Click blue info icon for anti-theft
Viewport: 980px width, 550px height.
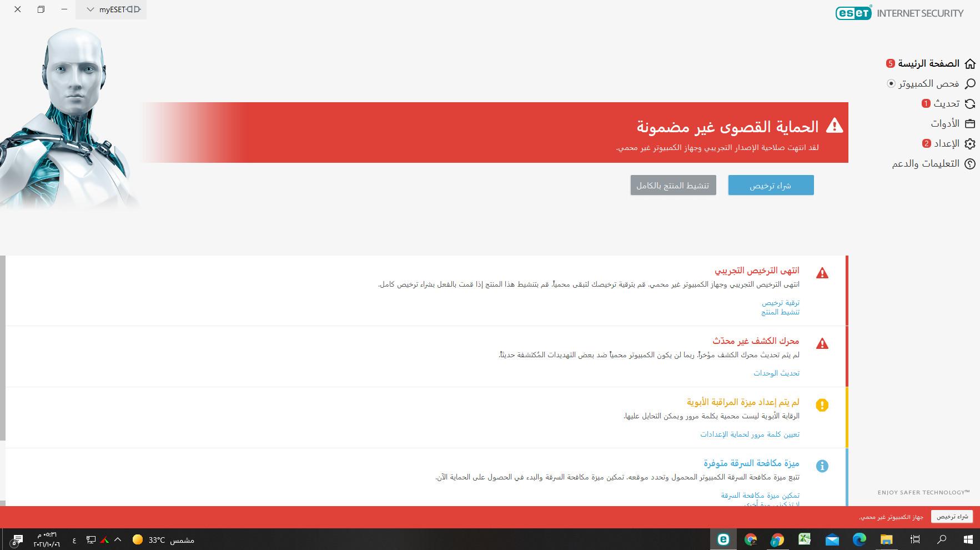822,466
